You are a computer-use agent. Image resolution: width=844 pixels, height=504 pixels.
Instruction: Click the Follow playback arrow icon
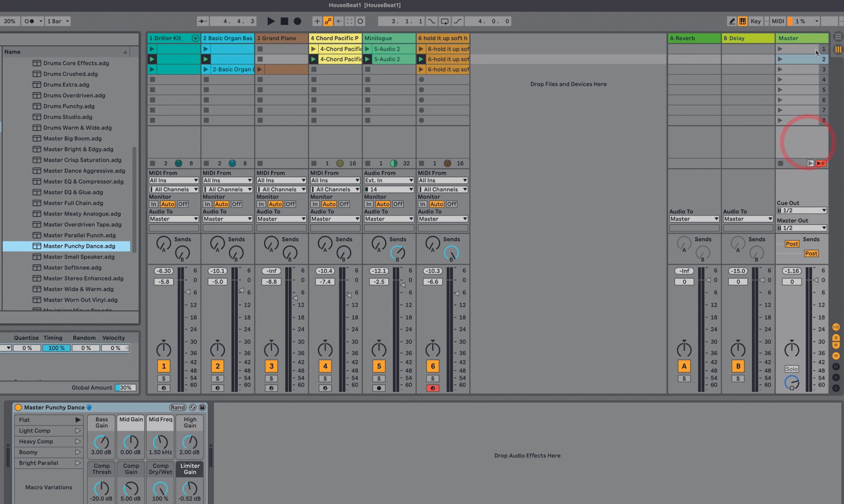pos(202,21)
